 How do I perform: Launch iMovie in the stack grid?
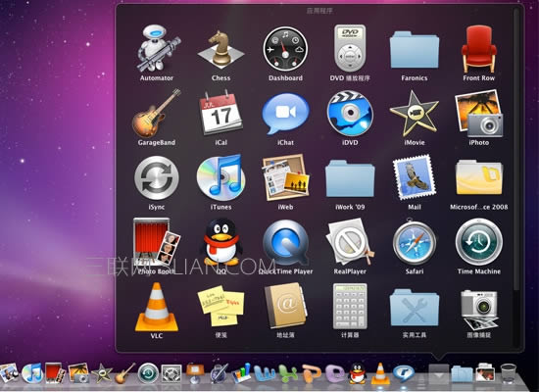tap(415, 114)
